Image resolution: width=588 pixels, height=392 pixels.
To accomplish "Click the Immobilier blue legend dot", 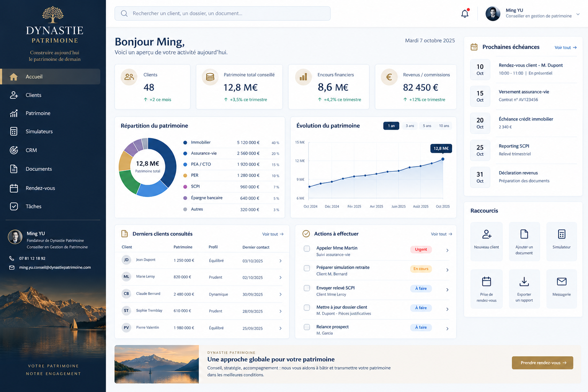I will [x=185, y=142].
